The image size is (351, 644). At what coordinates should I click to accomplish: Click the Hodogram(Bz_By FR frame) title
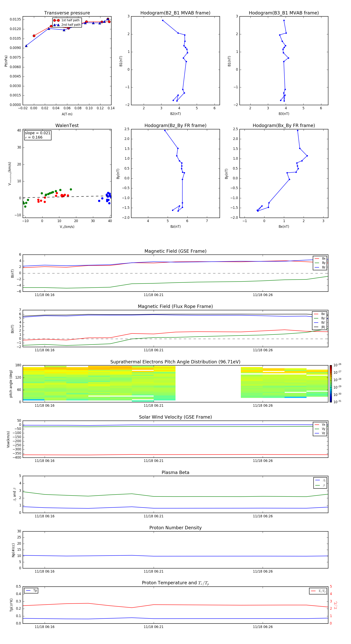175,125
